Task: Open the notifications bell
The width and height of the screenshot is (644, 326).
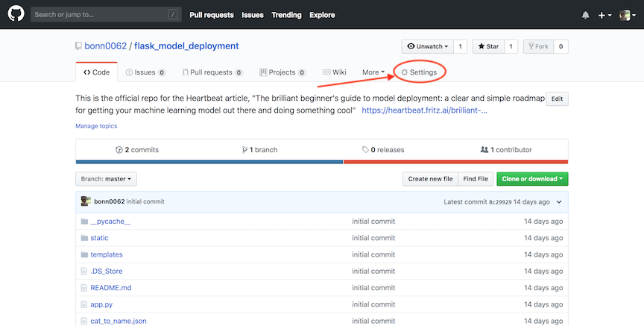Action: click(585, 15)
